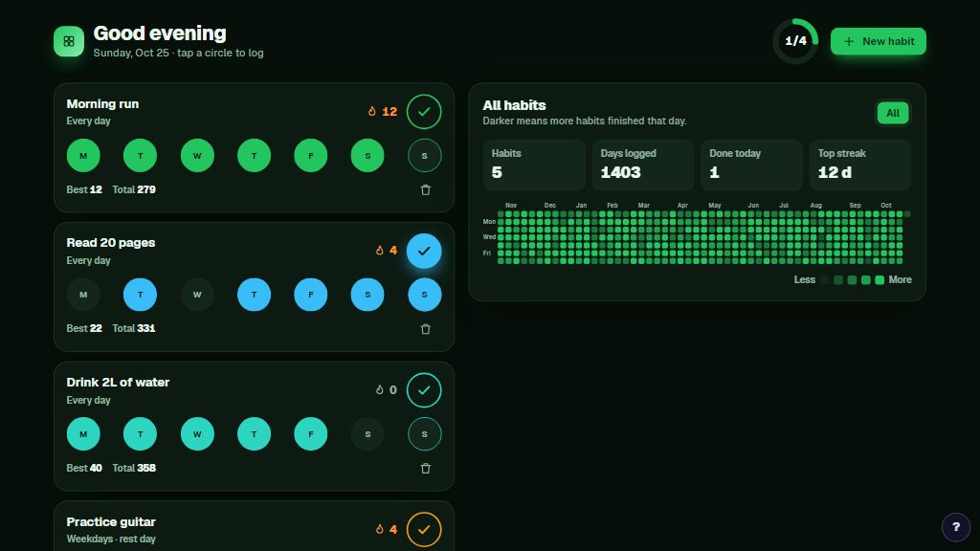This screenshot has height=551, width=980.
Task: Click 'Best 40' on Drink 2L water card
Action: tap(84, 468)
